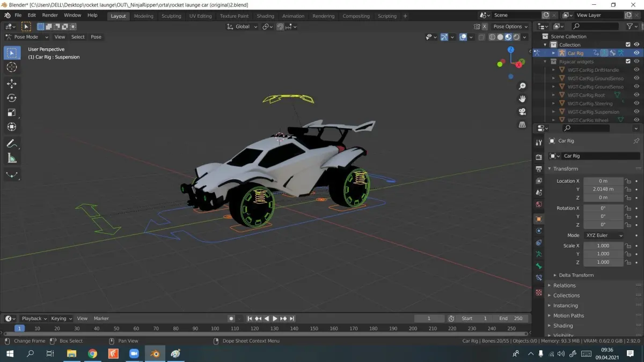Open the Tool properties tab
The height and width of the screenshot is (362, 644).
(539, 143)
